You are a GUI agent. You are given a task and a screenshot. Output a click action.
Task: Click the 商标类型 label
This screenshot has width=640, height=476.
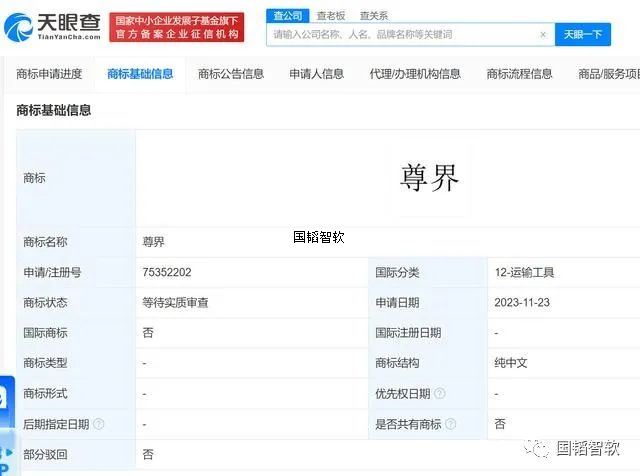45,363
